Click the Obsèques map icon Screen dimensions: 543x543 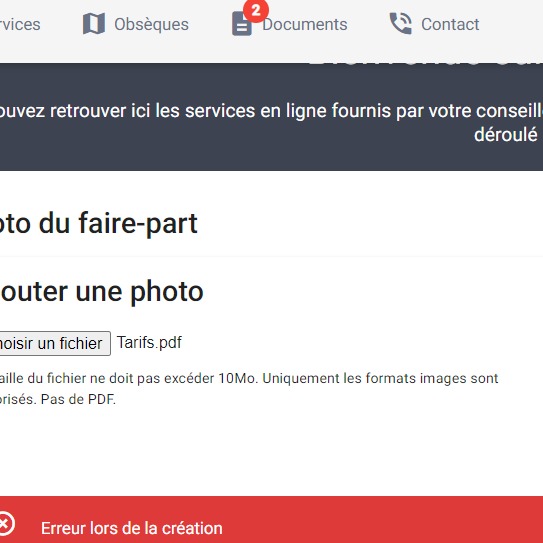click(94, 24)
